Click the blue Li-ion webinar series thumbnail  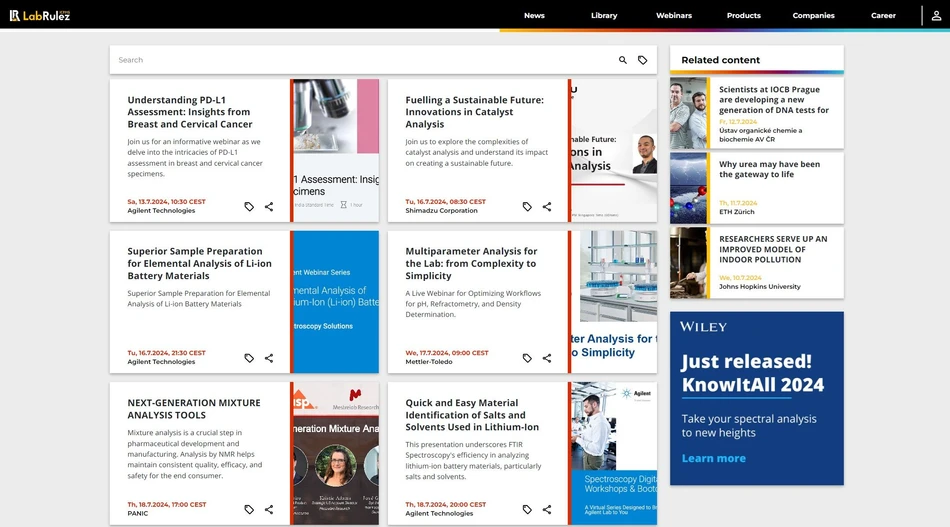(x=336, y=302)
